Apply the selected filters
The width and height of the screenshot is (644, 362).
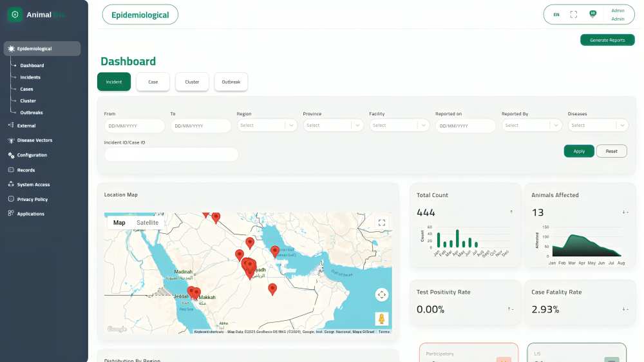579,151
